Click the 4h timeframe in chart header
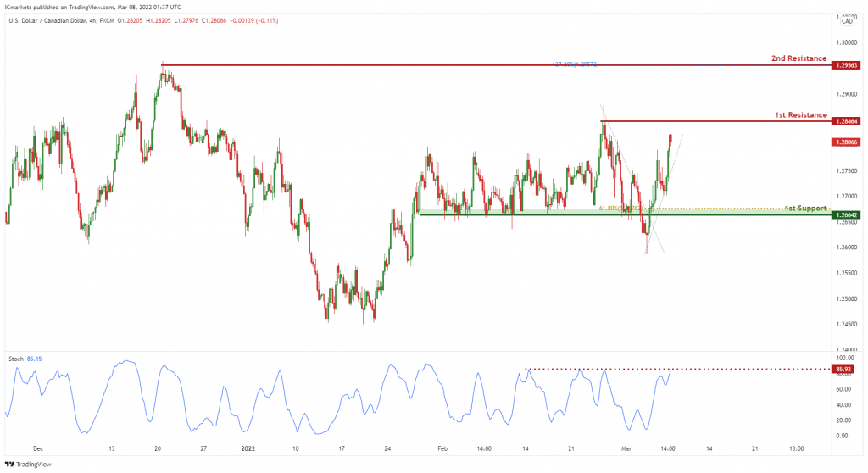Screen dimensions: 868x473 [93, 21]
